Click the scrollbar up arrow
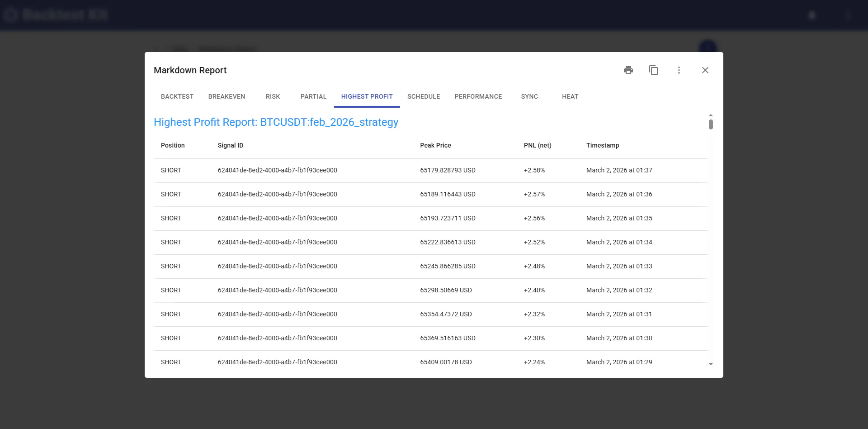 point(711,115)
